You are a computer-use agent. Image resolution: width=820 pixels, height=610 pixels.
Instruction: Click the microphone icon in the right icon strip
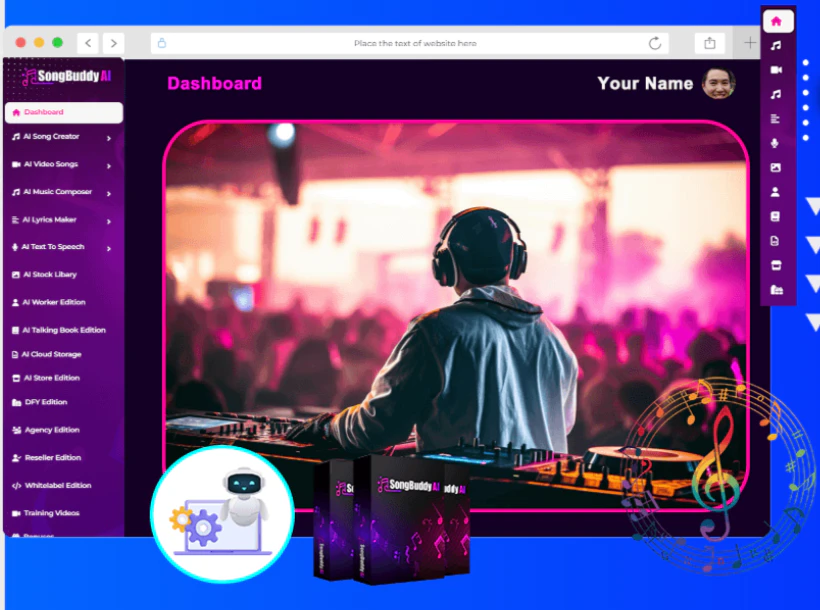(775, 143)
